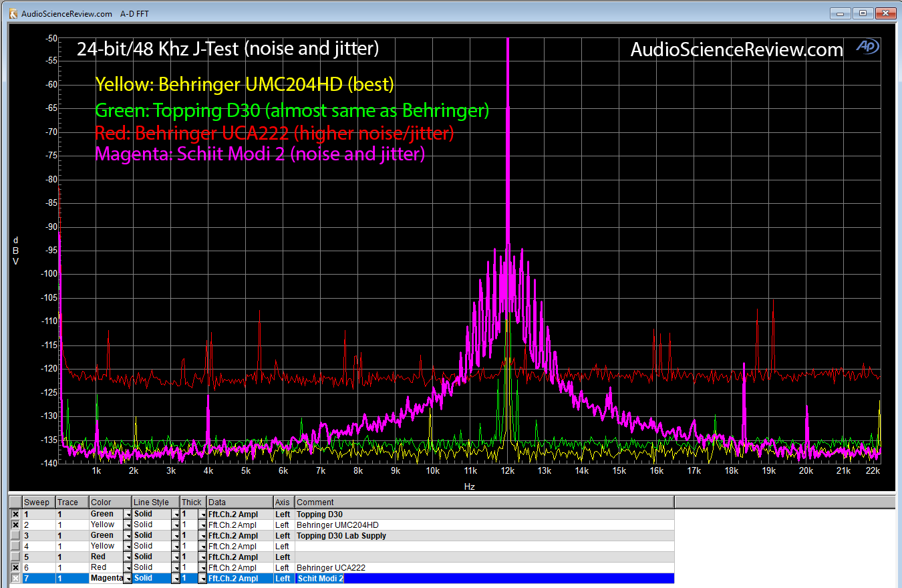Image resolution: width=902 pixels, height=588 pixels.
Task: Open Line Style dropdown for sweep 5
Action: 176,557
